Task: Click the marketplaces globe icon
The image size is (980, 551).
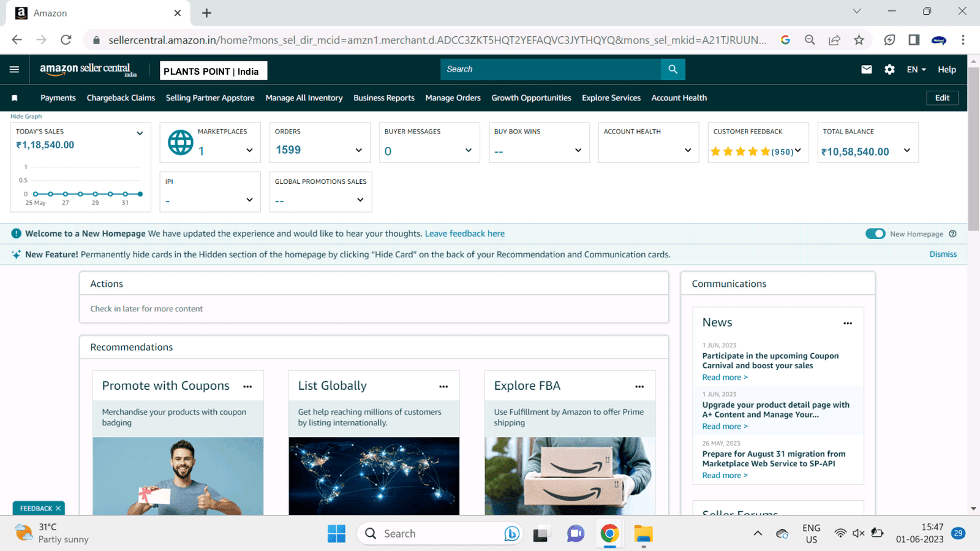Action: (181, 143)
